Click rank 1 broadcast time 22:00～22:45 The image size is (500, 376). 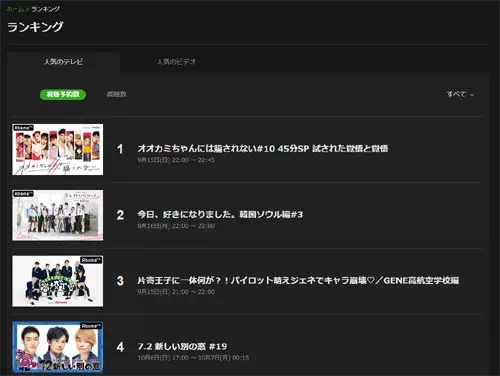coord(176,160)
